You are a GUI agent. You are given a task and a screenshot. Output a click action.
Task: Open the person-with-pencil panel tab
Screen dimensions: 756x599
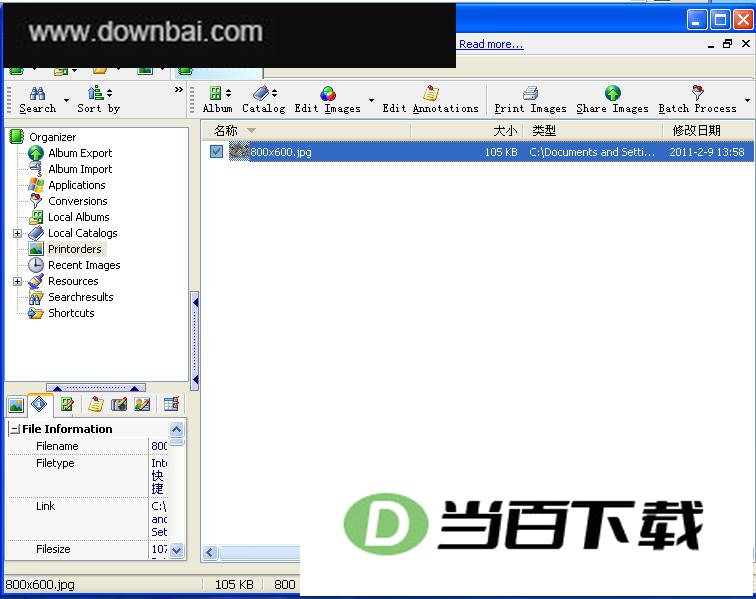tap(142, 404)
